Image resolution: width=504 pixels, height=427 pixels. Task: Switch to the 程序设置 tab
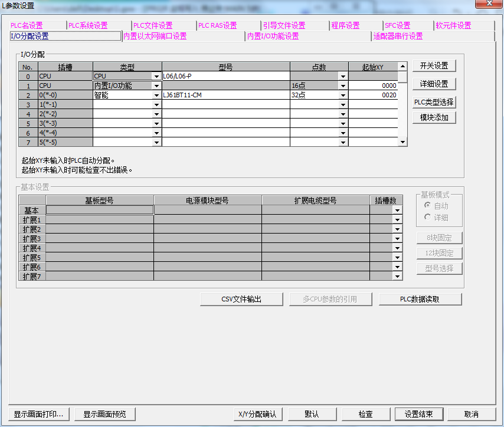coord(345,25)
